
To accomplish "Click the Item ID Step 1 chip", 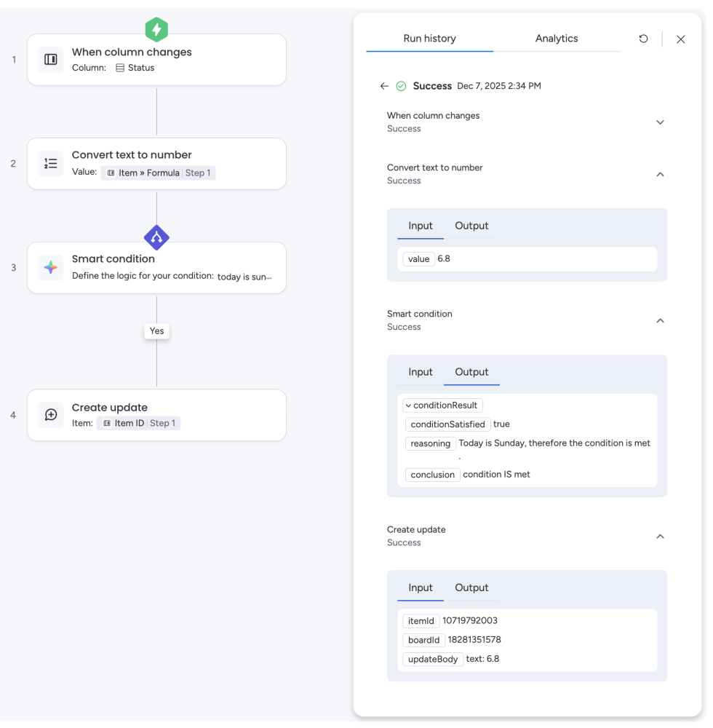I will (x=138, y=423).
